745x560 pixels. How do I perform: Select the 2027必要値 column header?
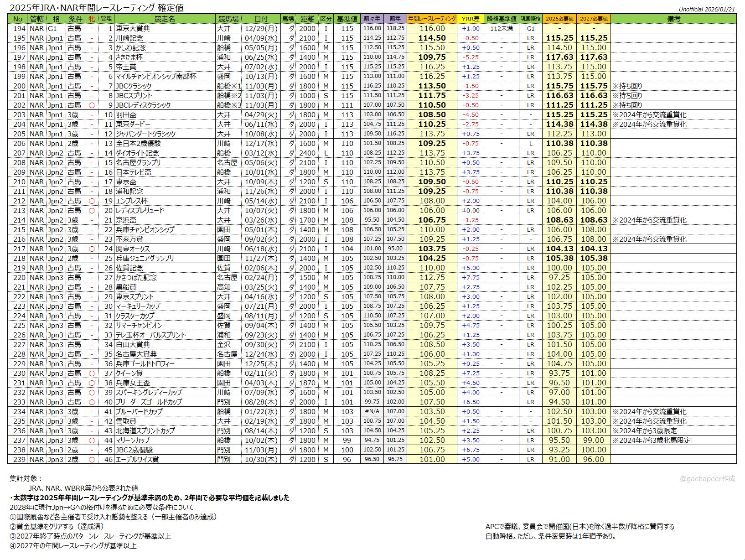[593, 19]
